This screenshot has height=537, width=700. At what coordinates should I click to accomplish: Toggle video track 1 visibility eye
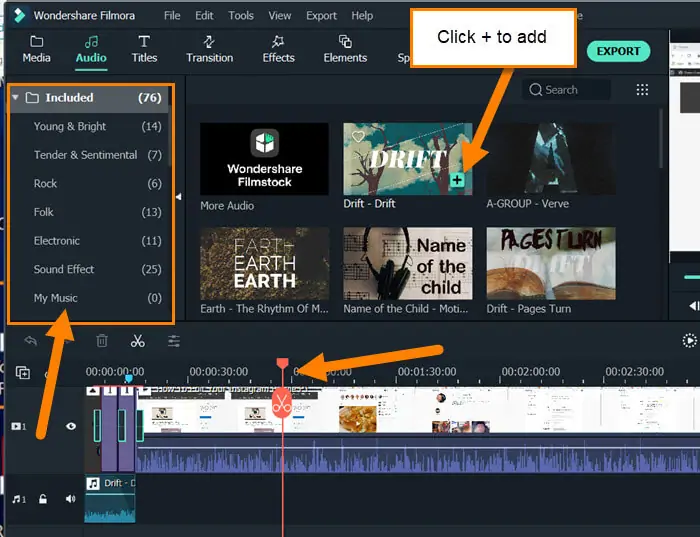tap(71, 426)
